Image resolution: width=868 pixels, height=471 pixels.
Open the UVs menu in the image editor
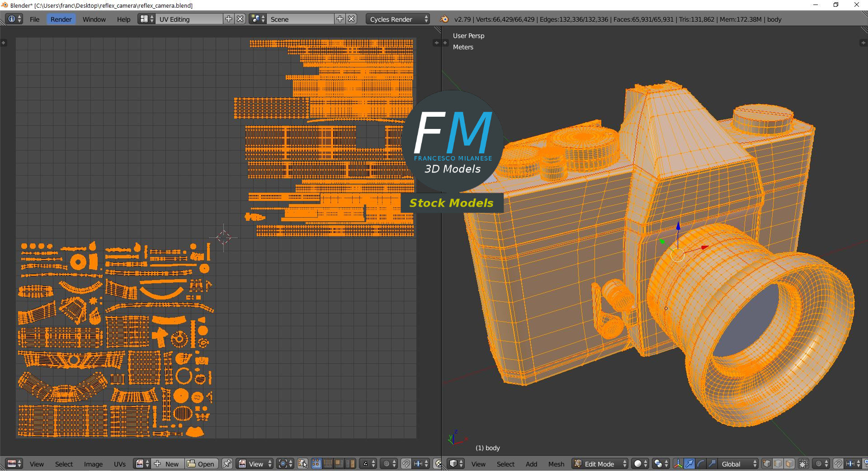point(120,464)
